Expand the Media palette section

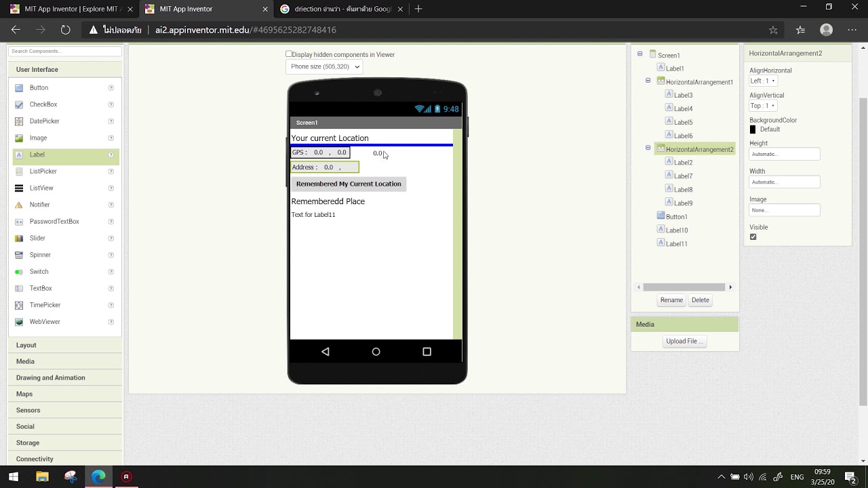pos(65,361)
